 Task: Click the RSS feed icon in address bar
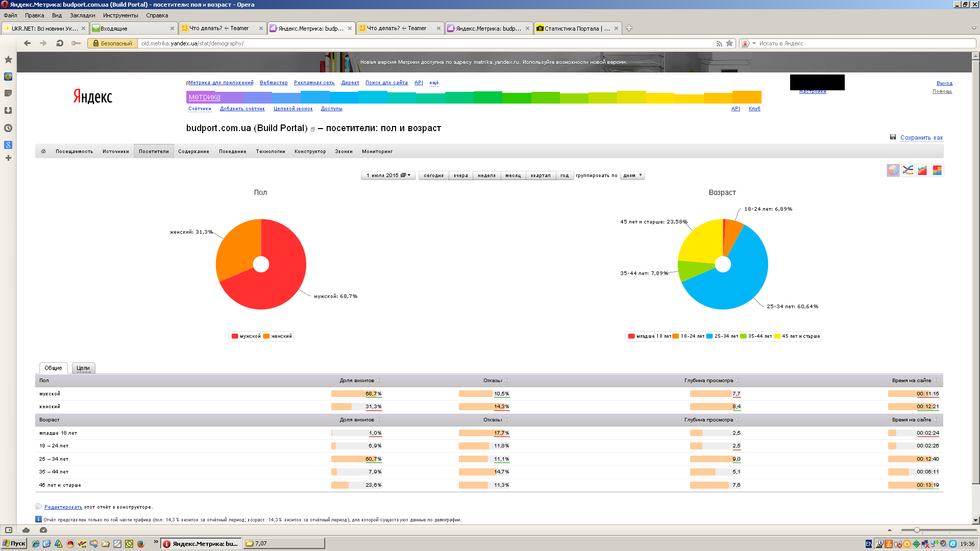coord(719,43)
